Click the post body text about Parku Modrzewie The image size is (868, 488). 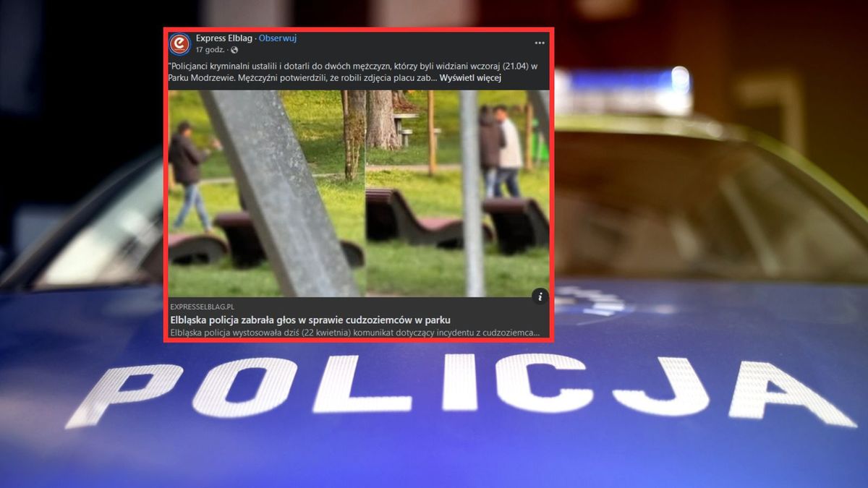(325, 70)
